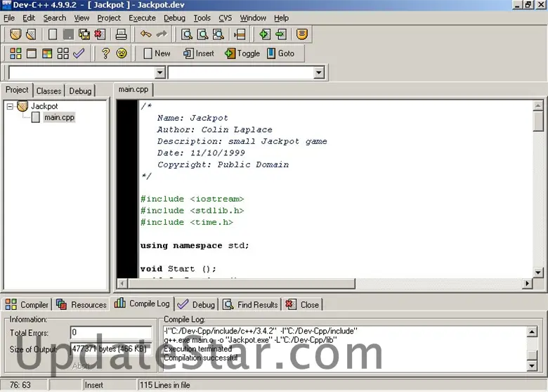Click the yellow smiley About icon
This screenshot has height=392, width=548.
coord(122,53)
